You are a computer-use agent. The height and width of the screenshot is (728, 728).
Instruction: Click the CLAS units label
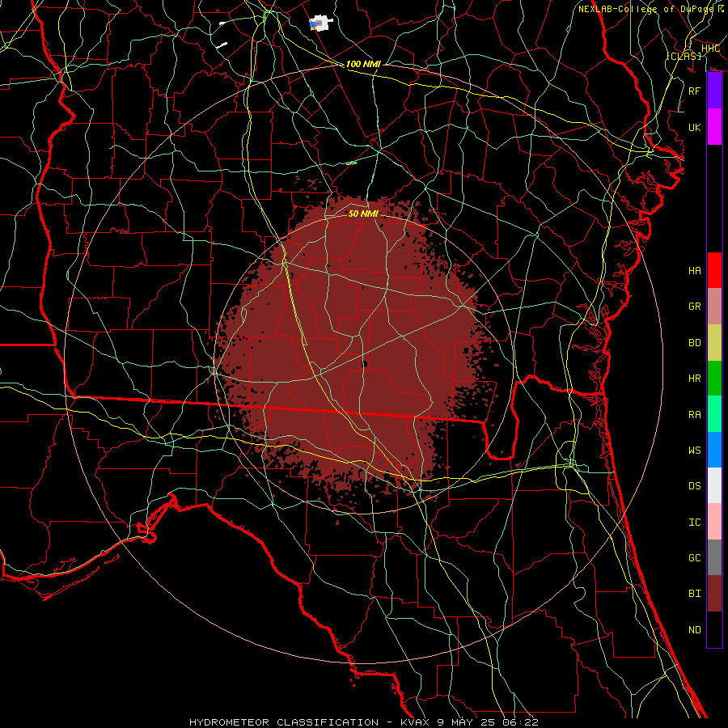click(x=684, y=56)
